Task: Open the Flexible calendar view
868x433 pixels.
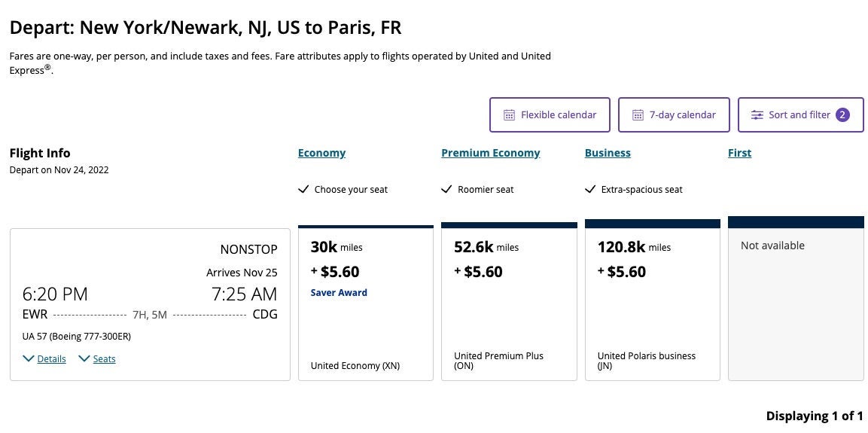Action: click(x=558, y=115)
